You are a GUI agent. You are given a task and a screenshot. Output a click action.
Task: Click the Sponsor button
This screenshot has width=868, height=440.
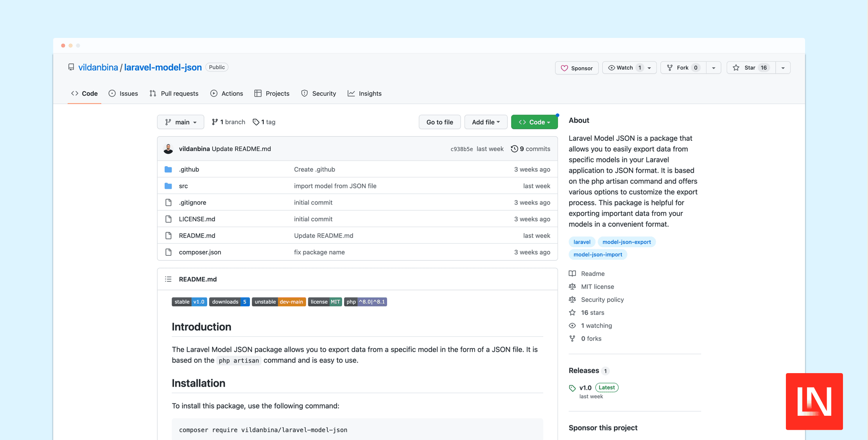pos(577,68)
